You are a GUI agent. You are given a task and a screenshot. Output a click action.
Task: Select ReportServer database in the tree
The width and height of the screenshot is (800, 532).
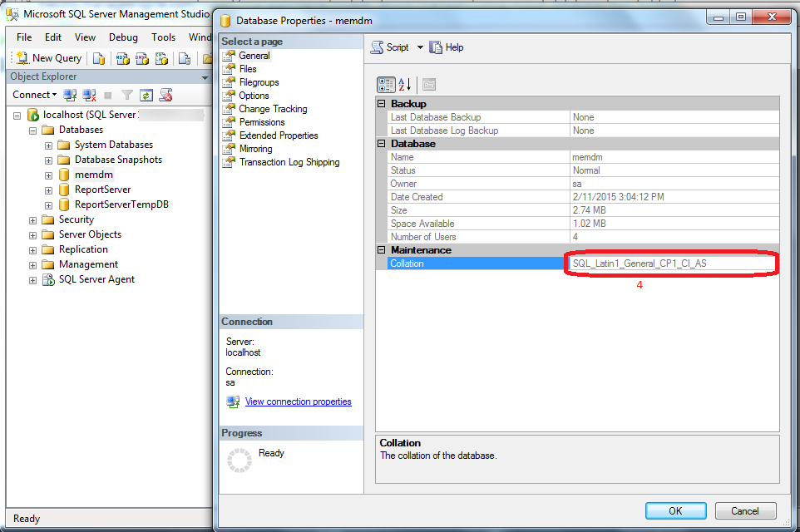[102, 190]
